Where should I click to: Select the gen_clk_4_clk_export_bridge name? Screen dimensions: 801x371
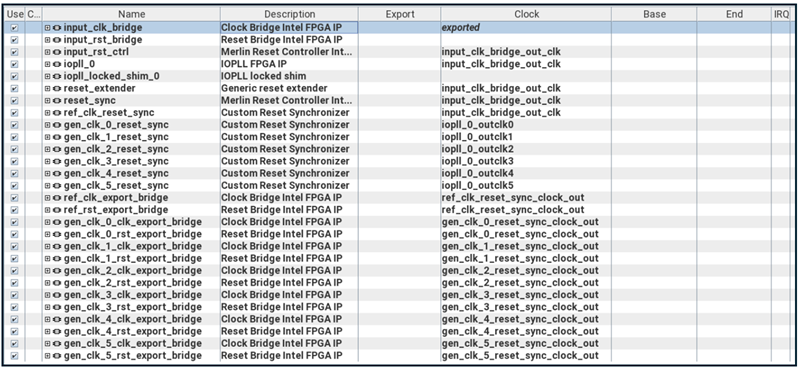(x=132, y=319)
